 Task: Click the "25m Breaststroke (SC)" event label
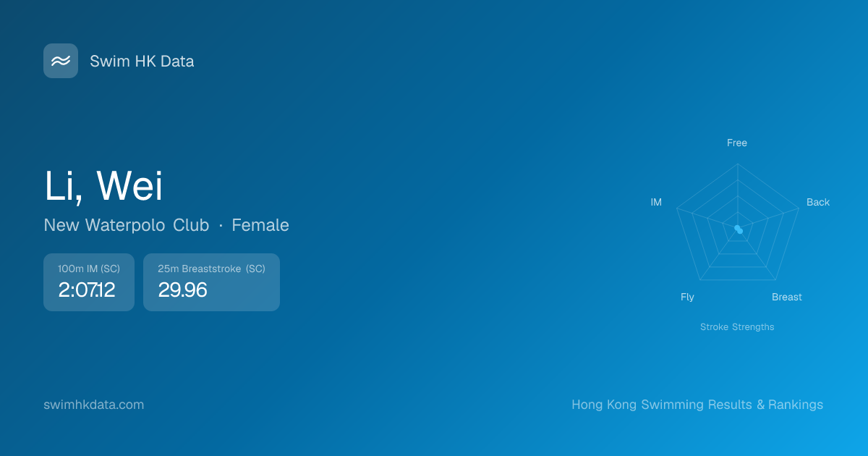(211, 269)
